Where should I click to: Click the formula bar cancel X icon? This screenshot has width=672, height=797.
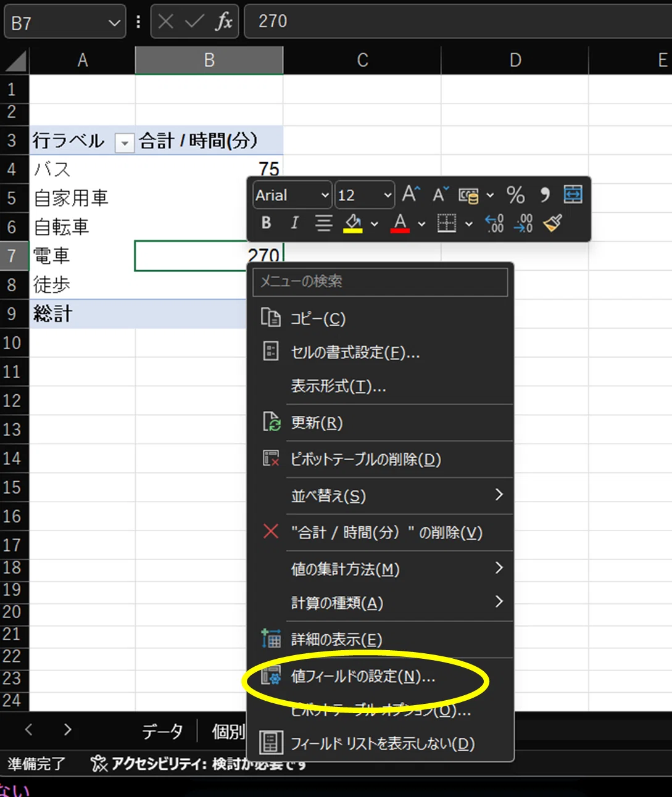pyautogui.click(x=165, y=22)
